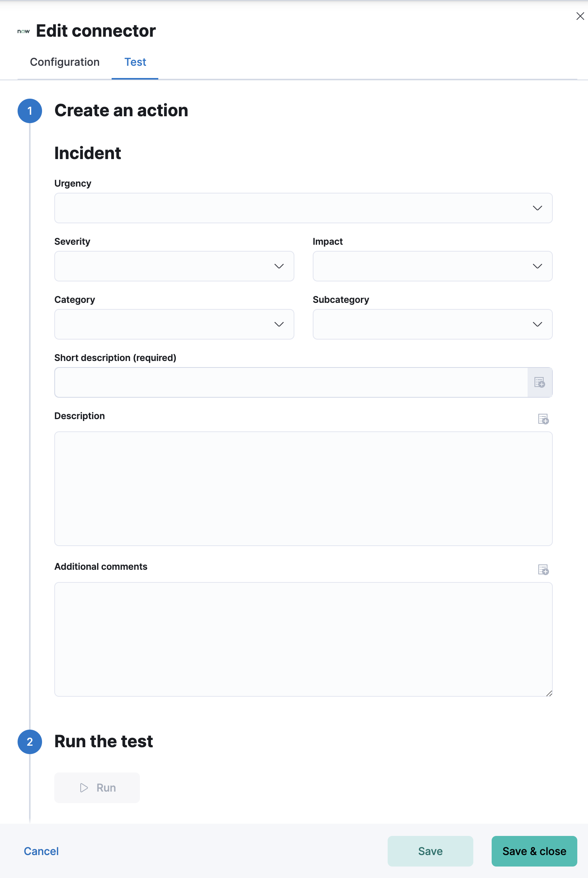Screen dimensions: 588x878
Task: Open the Impact dropdown
Action: coord(432,266)
